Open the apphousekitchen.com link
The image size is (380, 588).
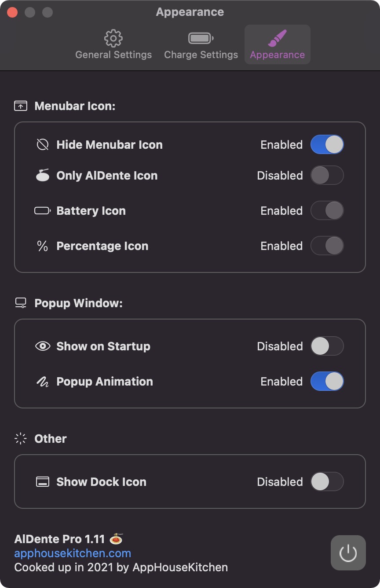point(73,553)
